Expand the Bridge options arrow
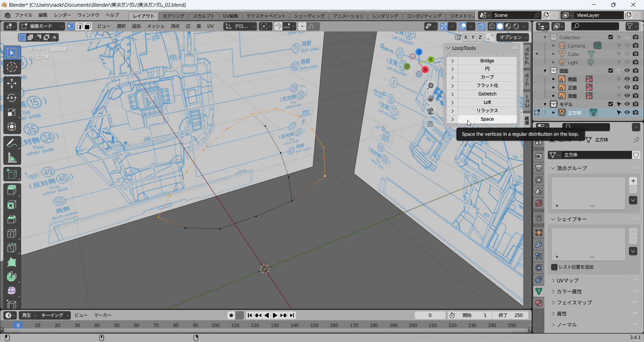This screenshot has width=644, height=342. (452, 61)
